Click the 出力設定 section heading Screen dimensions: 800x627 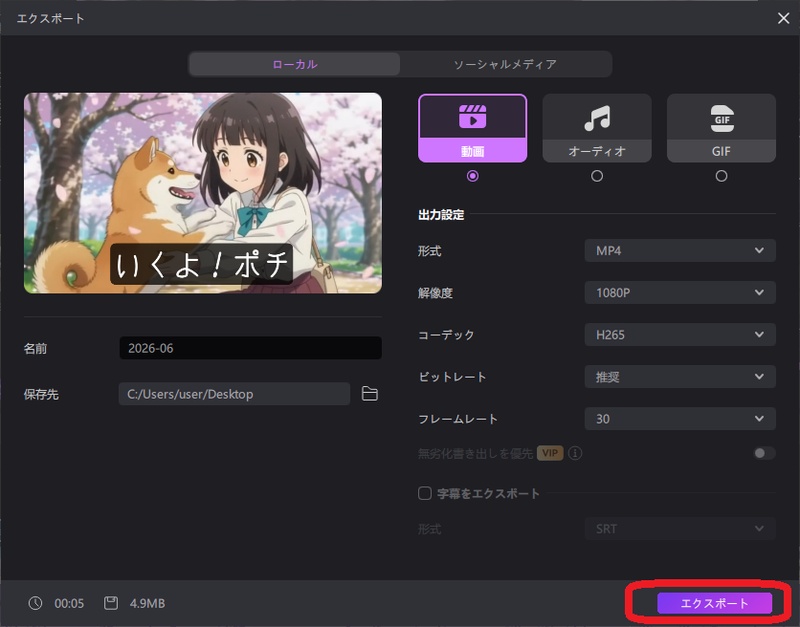[441, 215]
